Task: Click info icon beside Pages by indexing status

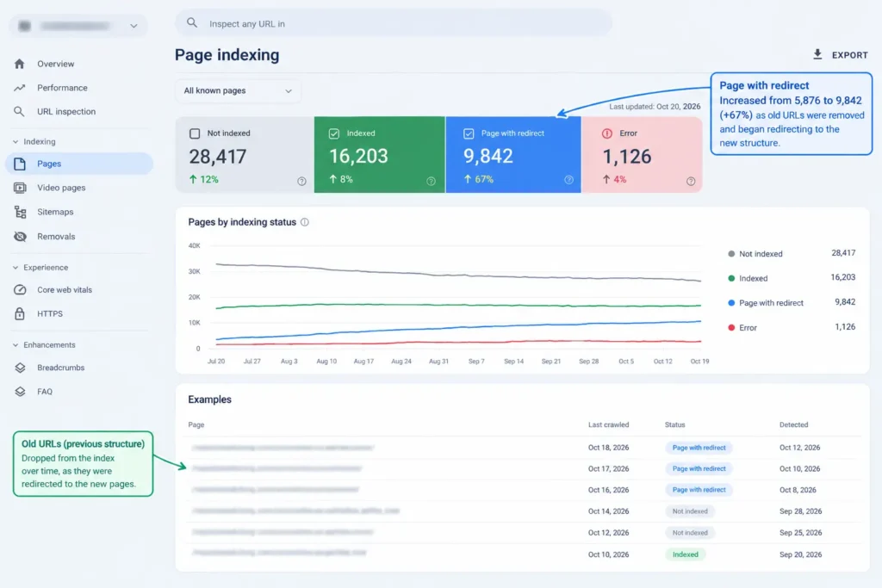Action: pos(304,222)
